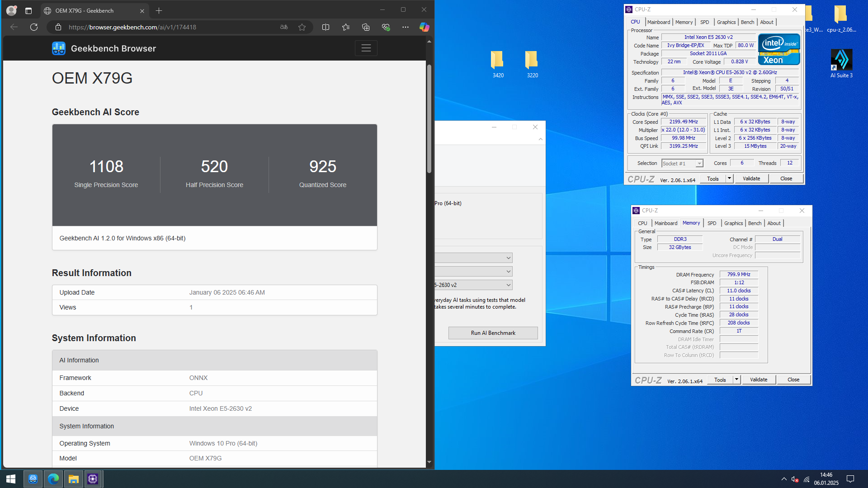Click the ONNX framework value
868x488 pixels.
click(x=198, y=378)
